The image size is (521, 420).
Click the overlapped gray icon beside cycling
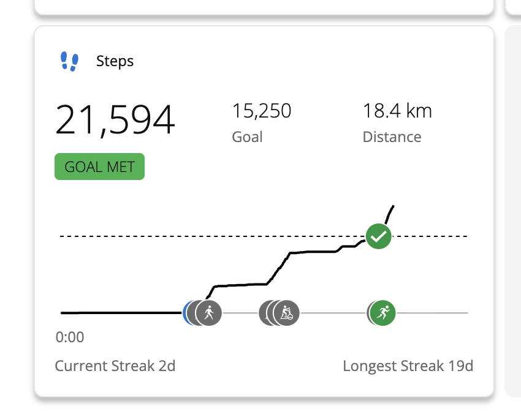(x=267, y=313)
